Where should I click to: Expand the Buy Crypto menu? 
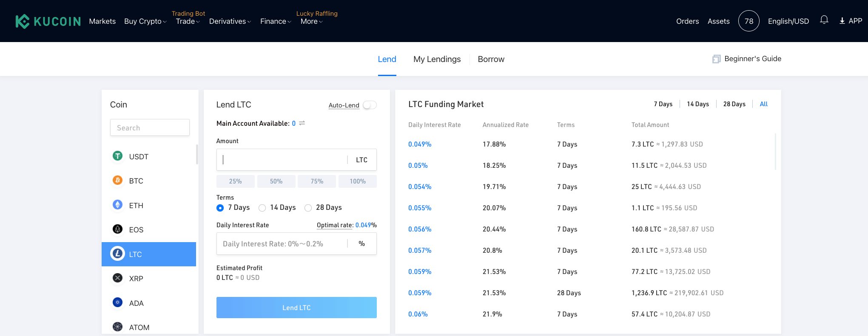[x=145, y=21]
